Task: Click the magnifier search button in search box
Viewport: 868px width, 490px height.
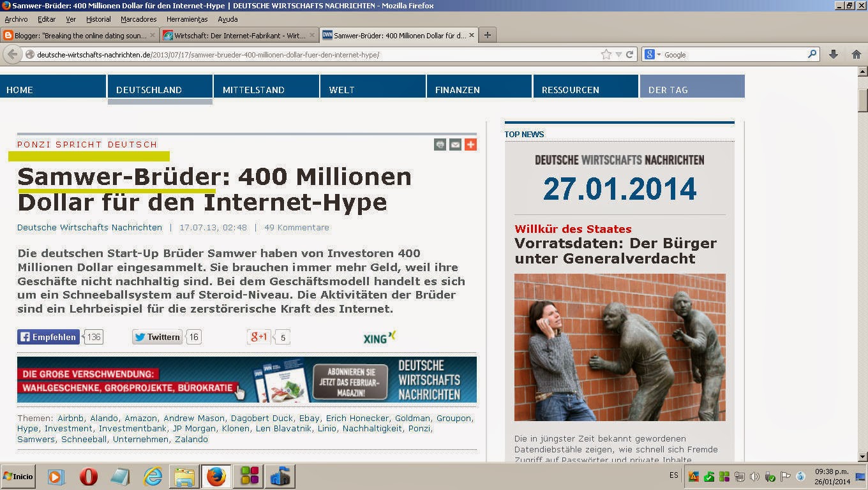Action: click(812, 54)
